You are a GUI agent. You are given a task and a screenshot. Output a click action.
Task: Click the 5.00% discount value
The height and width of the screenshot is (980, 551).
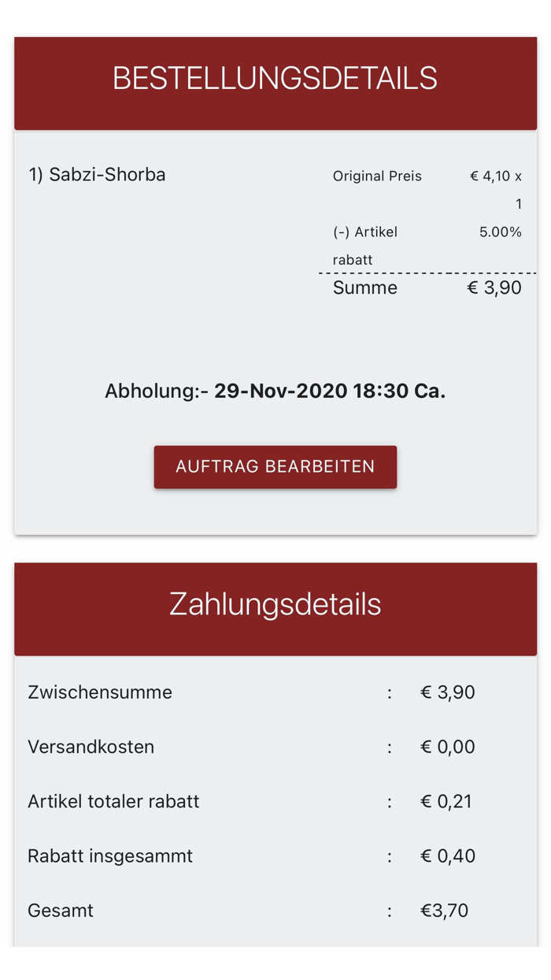(x=501, y=232)
